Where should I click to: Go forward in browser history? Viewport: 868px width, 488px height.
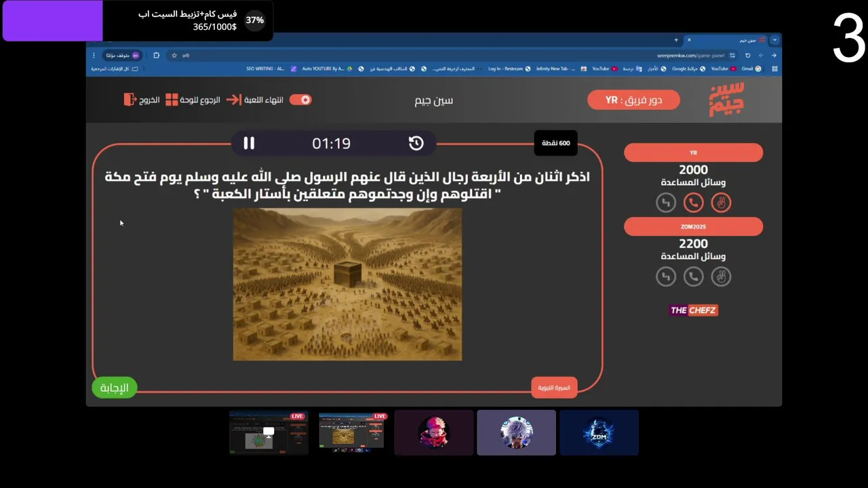point(761,56)
